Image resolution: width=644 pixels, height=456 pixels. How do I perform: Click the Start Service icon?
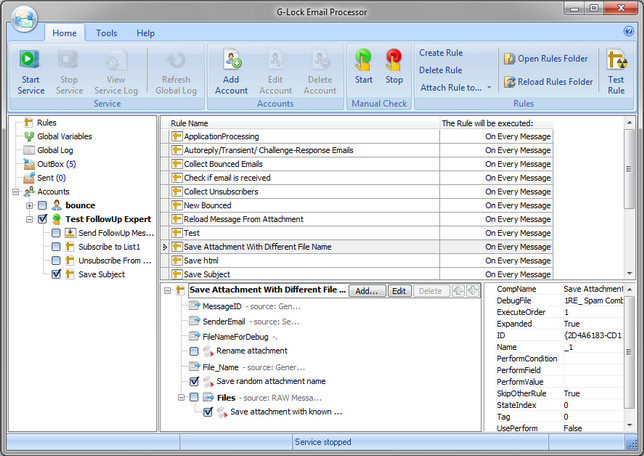[30, 60]
